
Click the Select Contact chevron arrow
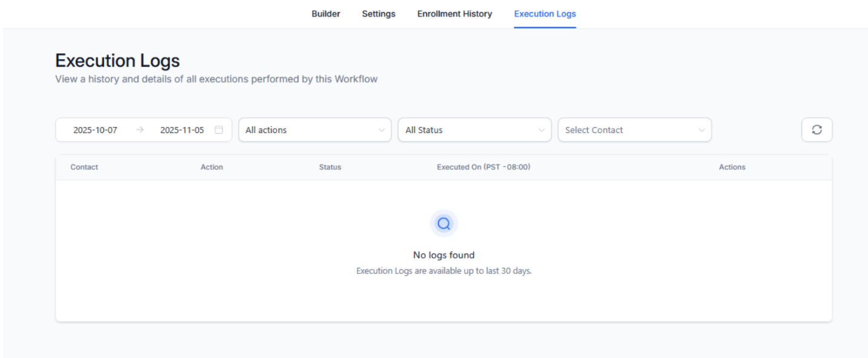(x=702, y=130)
